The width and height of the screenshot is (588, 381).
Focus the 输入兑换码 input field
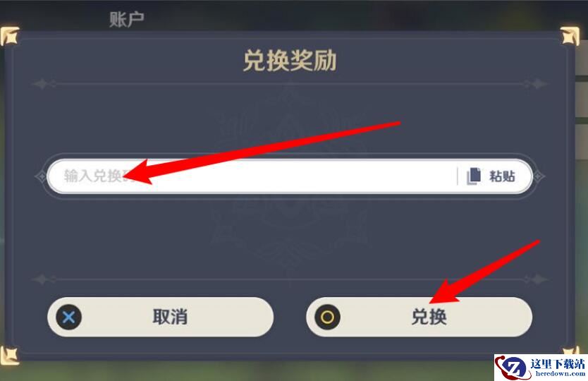tap(252, 176)
